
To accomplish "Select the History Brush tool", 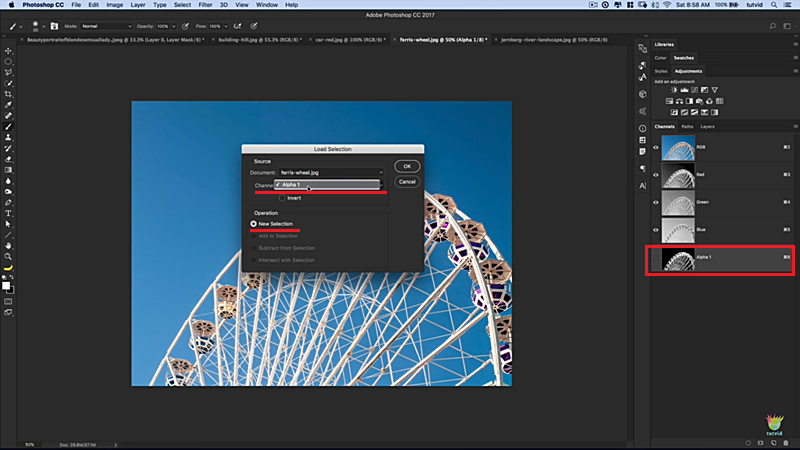I will click(x=8, y=148).
